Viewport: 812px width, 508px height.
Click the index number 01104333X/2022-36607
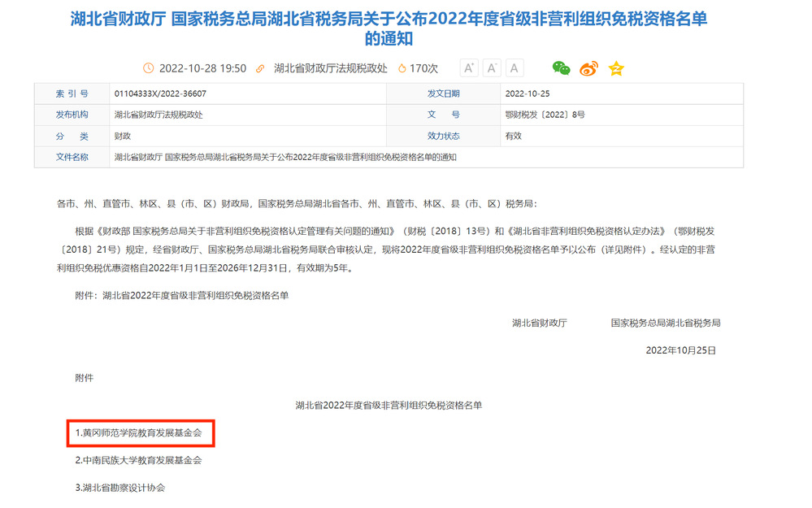click(160, 93)
